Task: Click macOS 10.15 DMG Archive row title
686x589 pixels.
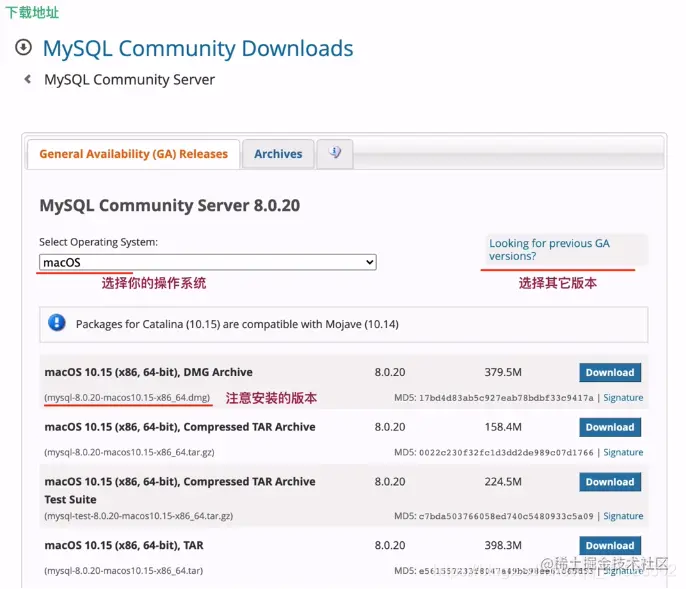Action: (148, 372)
